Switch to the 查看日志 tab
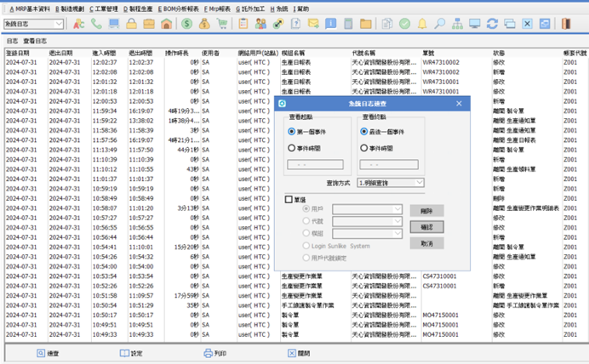589x364 pixels. pos(35,41)
